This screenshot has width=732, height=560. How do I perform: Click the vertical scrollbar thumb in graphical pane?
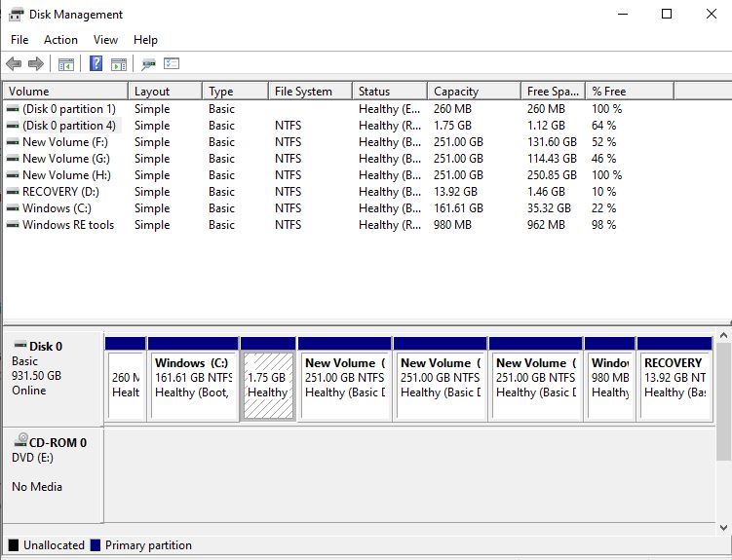pos(723,402)
